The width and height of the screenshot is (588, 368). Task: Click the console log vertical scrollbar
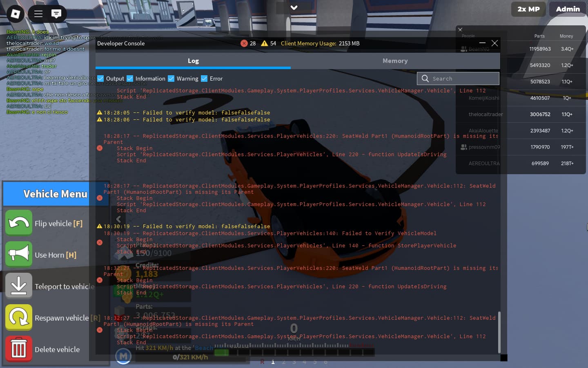tap(499, 332)
